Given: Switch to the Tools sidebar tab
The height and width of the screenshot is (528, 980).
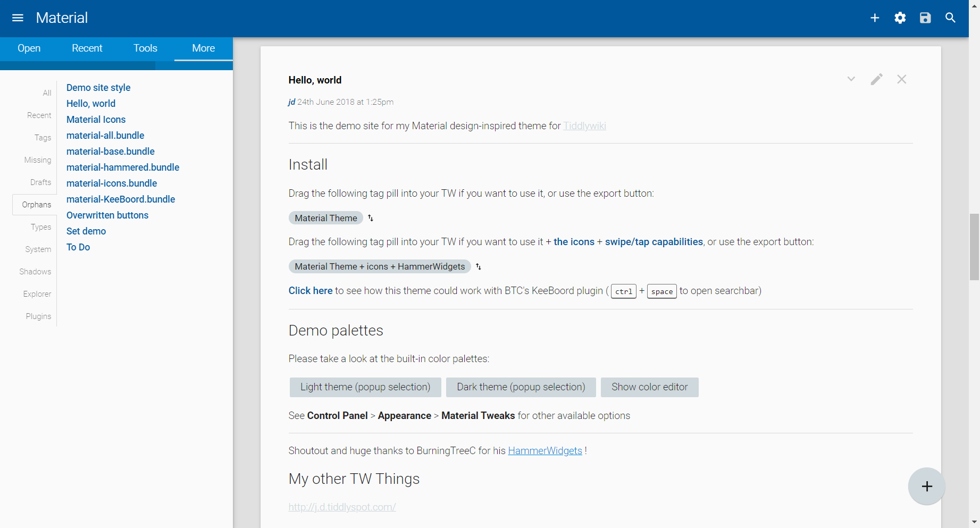Looking at the screenshot, I should click(145, 48).
